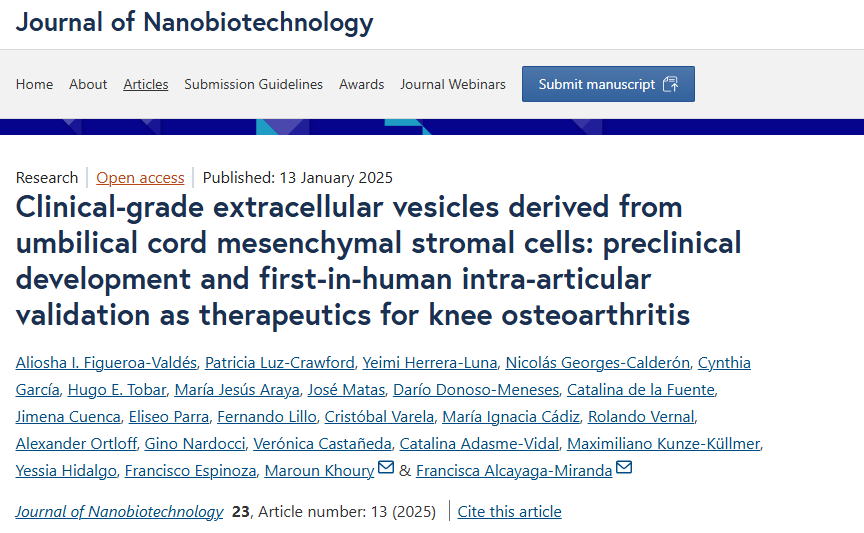Open the Home menu item
This screenshot has width=864, height=533.
pos(35,84)
